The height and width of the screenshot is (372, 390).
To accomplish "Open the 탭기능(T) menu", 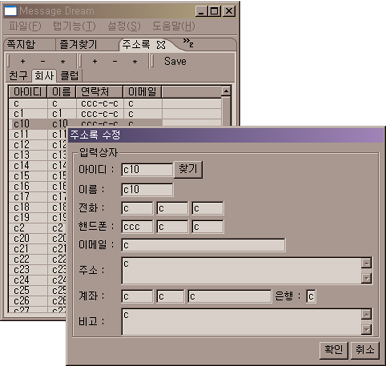I will tap(74, 26).
